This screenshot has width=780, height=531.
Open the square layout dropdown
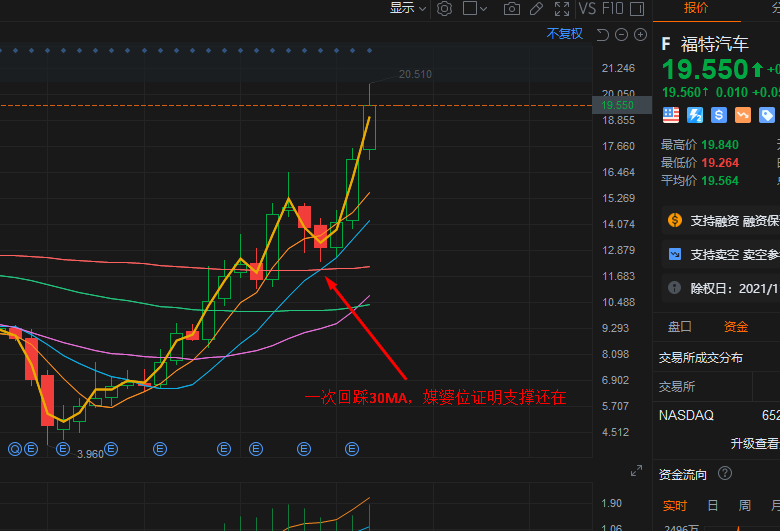(x=475, y=8)
